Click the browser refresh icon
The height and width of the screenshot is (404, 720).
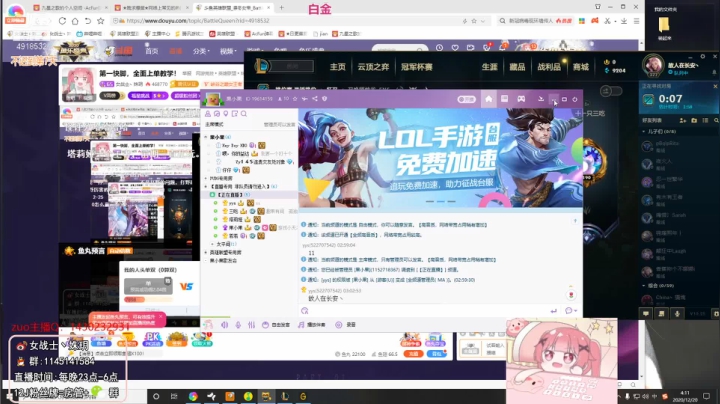point(62,21)
